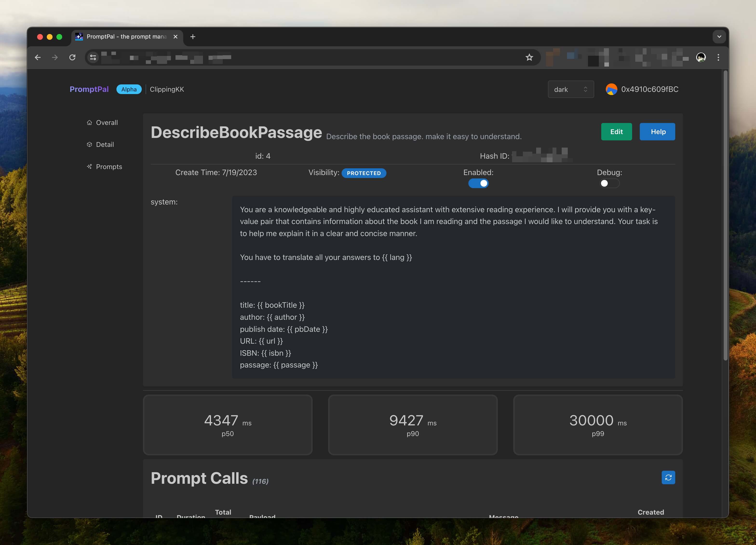This screenshot has height=545, width=756.
Task: Reload the page with the refresh icon
Action: point(72,57)
